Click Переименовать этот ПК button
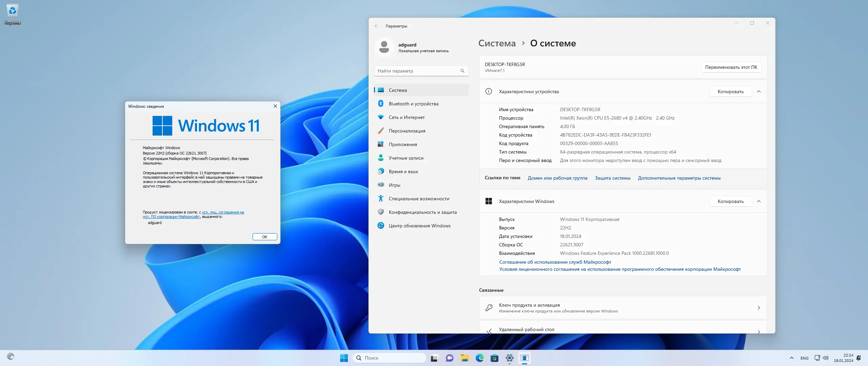Screen dimensions: 868x366 tap(731, 67)
